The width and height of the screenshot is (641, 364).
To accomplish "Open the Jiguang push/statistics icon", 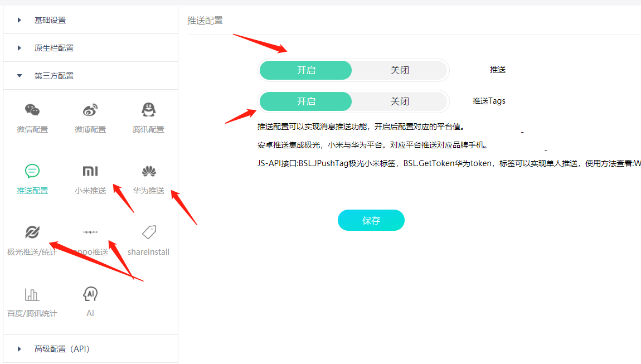I will pos(32,232).
